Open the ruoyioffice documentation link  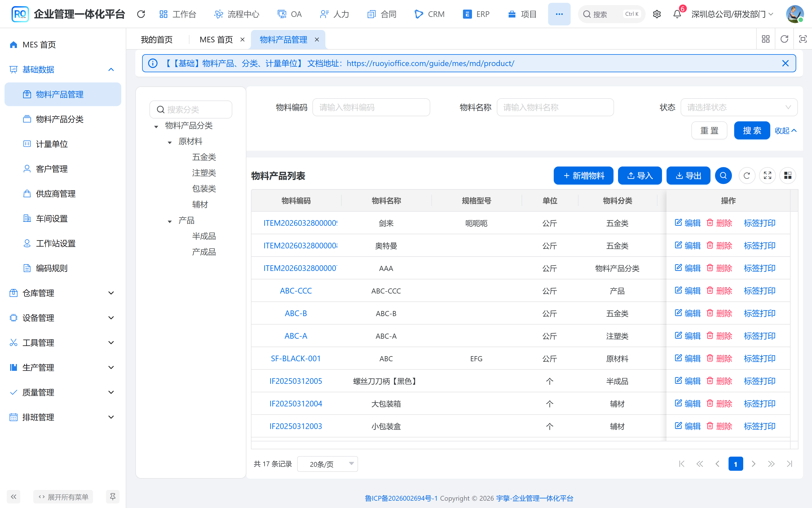coord(430,63)
